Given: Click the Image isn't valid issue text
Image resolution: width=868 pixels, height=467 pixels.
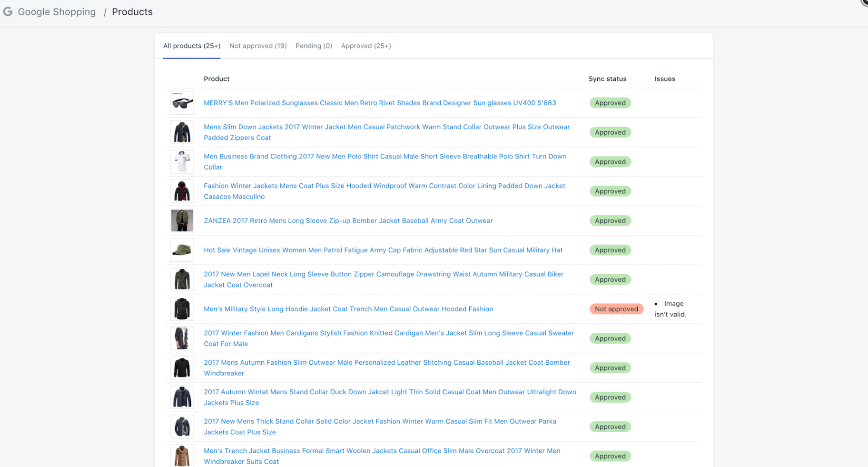Looking at the screenshot, I should pos(670,309).
